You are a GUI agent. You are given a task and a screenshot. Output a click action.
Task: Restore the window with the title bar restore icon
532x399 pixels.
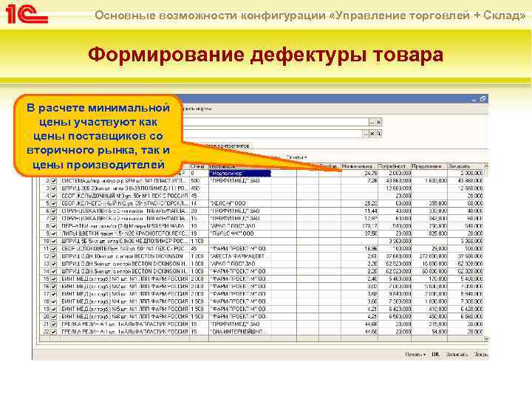pos(483,99)
